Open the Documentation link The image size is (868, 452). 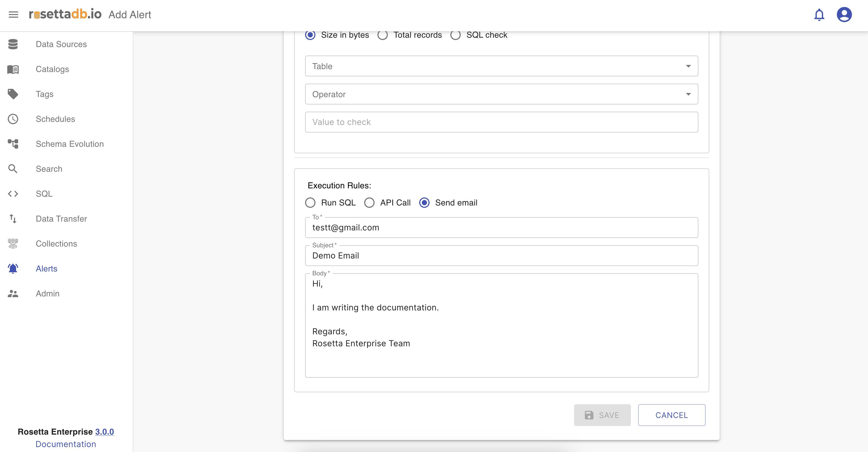66,444
